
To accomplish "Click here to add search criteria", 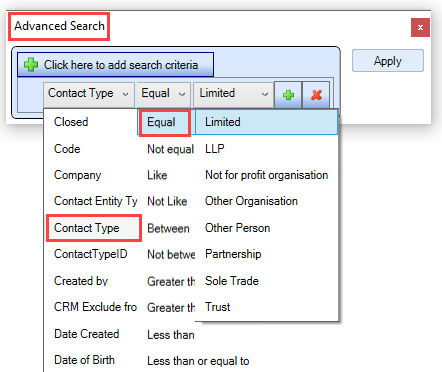I will click(x=115, y=65).
